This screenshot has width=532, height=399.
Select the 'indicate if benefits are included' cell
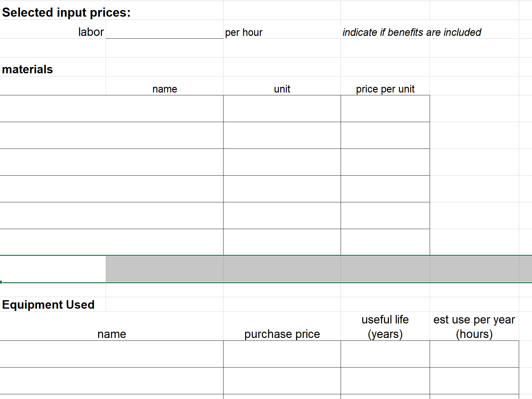point(412,32)
